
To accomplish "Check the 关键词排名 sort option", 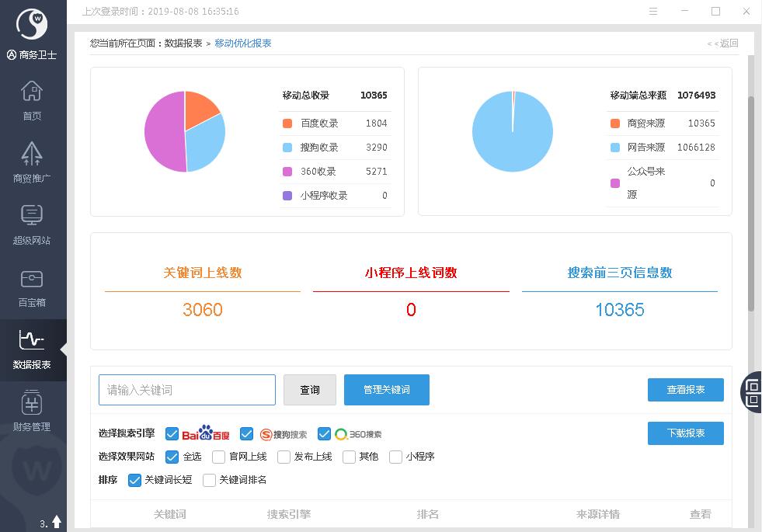I will (x=209, y=480).
